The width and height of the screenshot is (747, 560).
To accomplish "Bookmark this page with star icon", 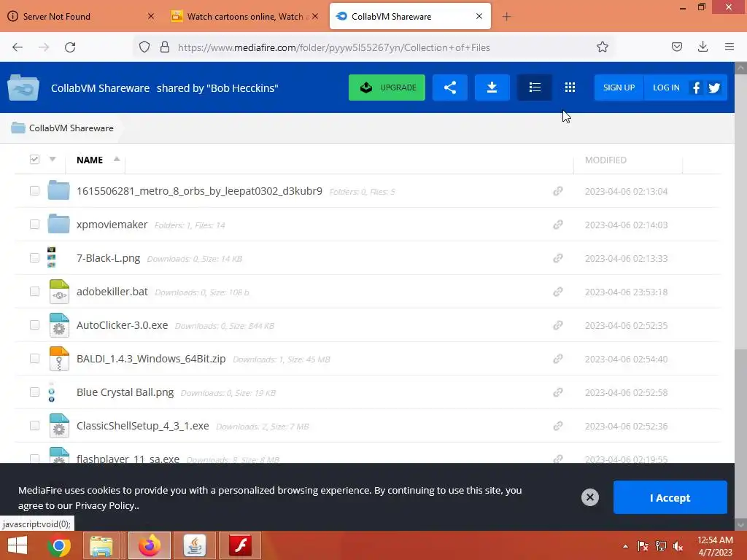I will coord(602,47).
